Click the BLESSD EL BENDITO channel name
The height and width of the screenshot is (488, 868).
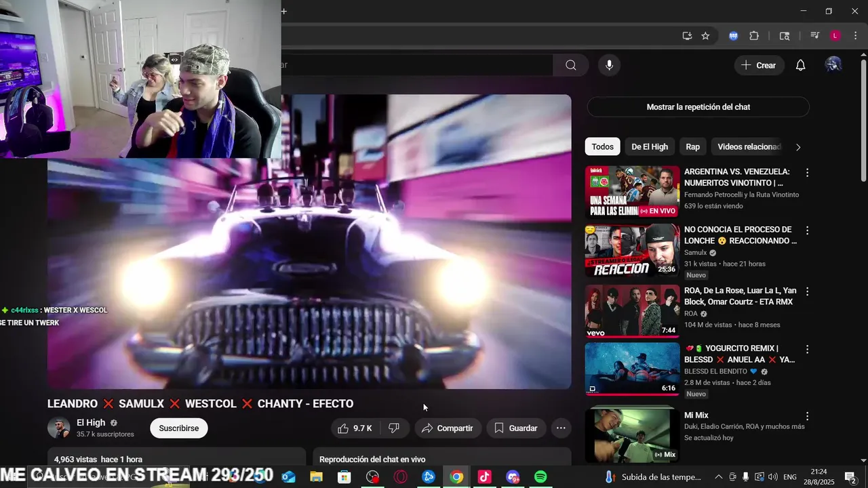[715, 371]
